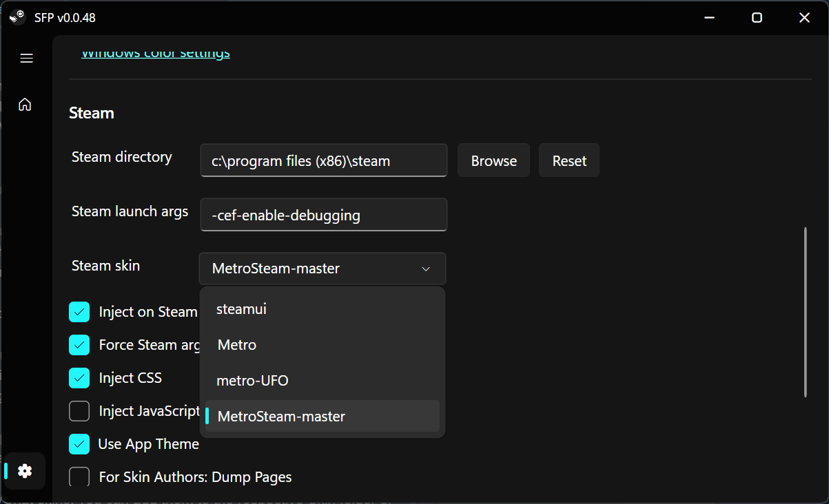Minimize the SFP window

click(709, 18)
